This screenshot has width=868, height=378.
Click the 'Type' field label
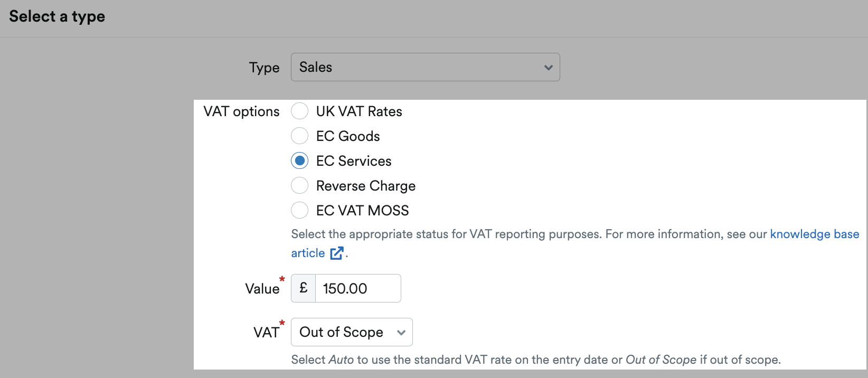pyautogui.click(x=265, y=68)
